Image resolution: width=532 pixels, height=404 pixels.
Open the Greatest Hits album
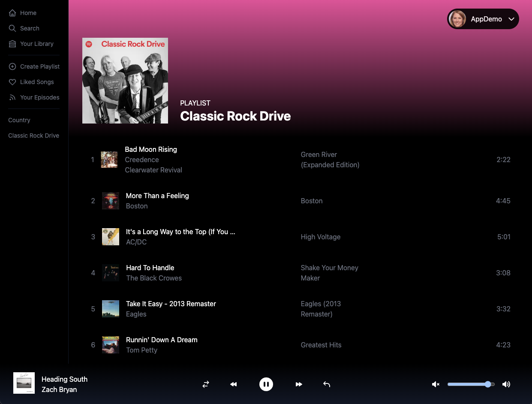pos(321,345)
